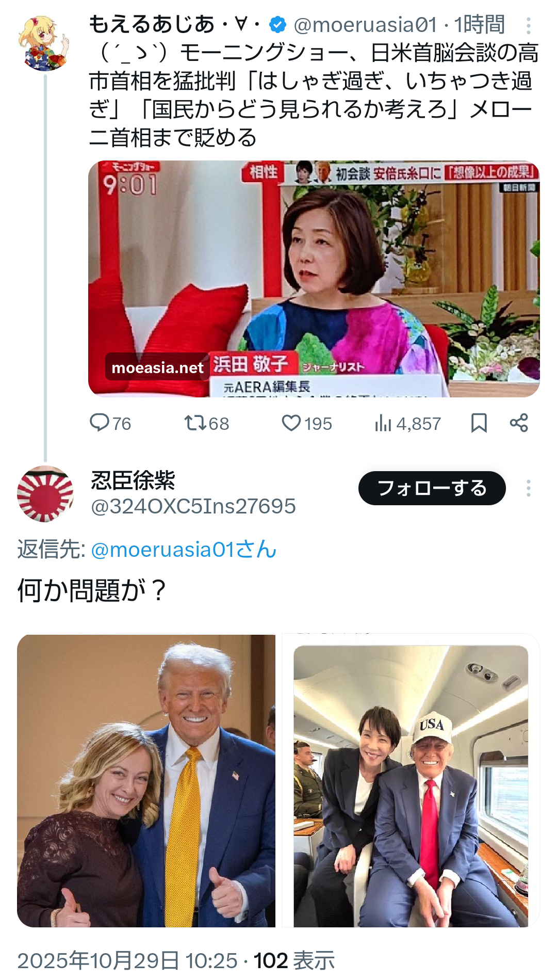Open more options for the top tweet
This screenshot has height=980, width=557.
[x=529, y=25]
